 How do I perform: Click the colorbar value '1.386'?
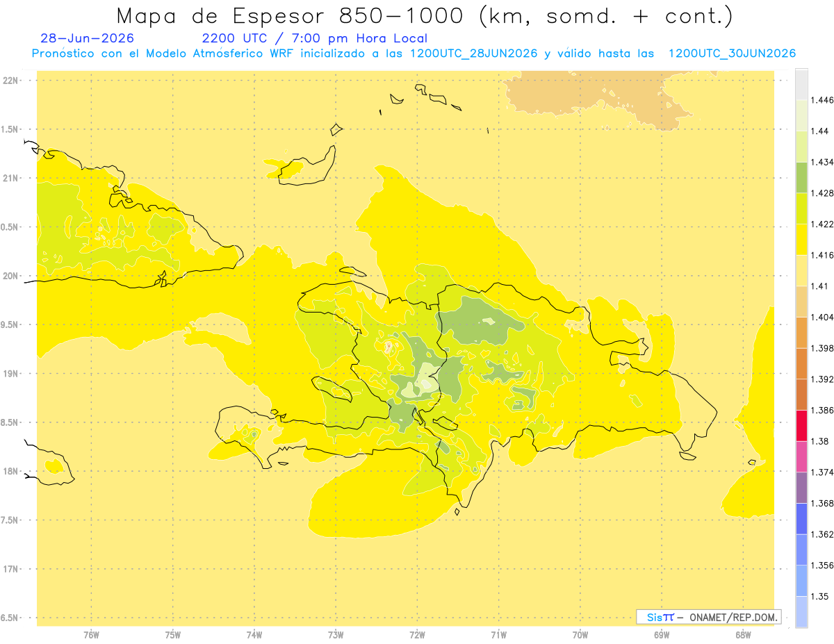(821, 411)
